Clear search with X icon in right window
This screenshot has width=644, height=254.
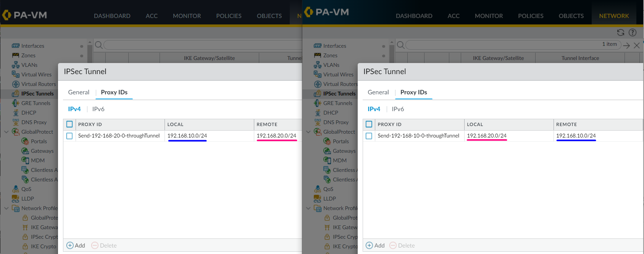point(636,45)
